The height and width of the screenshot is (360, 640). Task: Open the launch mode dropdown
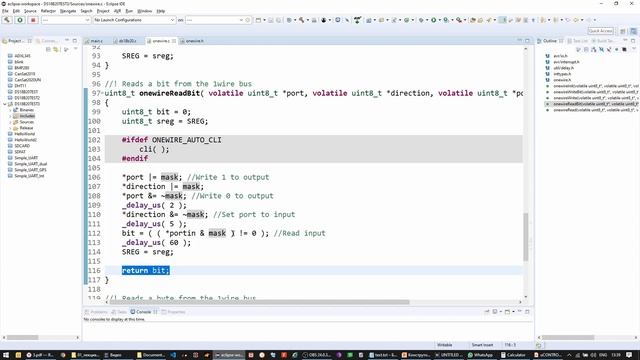(66, 20)
